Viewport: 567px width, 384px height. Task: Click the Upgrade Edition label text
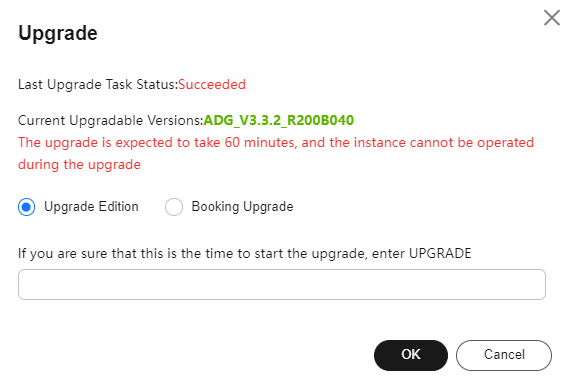(x=91, y=207)
